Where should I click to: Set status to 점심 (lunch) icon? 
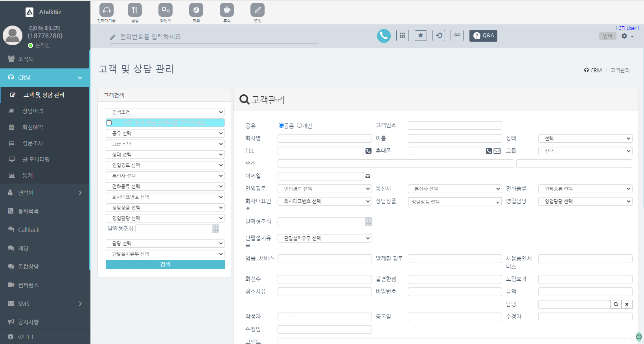[135, 10]
